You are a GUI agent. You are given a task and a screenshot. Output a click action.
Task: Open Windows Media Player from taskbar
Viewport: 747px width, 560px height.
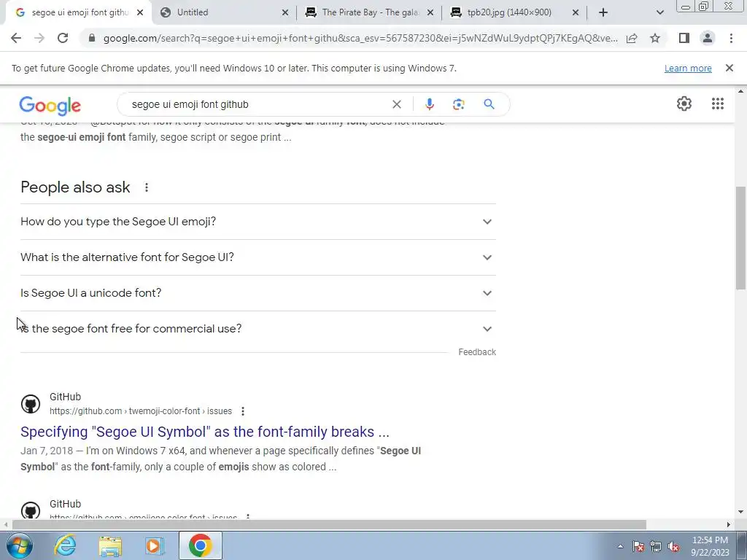coord(155,545)
